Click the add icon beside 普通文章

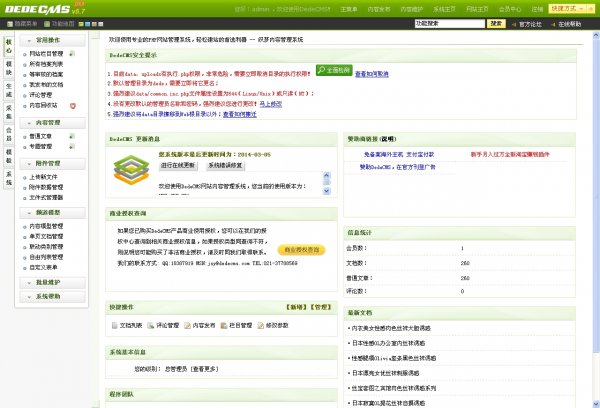(72, 136)
